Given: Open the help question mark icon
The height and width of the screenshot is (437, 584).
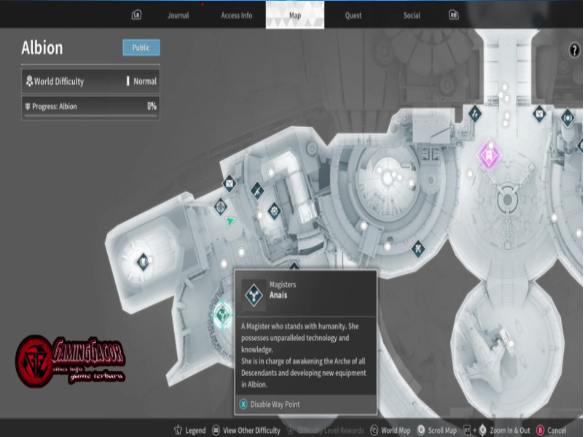Looking at the screenshot, I should (574, 50).
